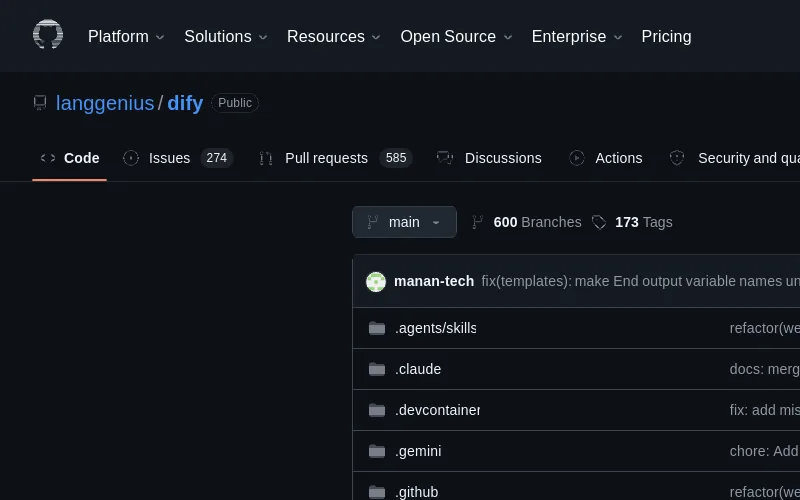Open the langgenius owner profile
Image resolution: width=800 pixels, height=500 pixels.
point(105,103)
